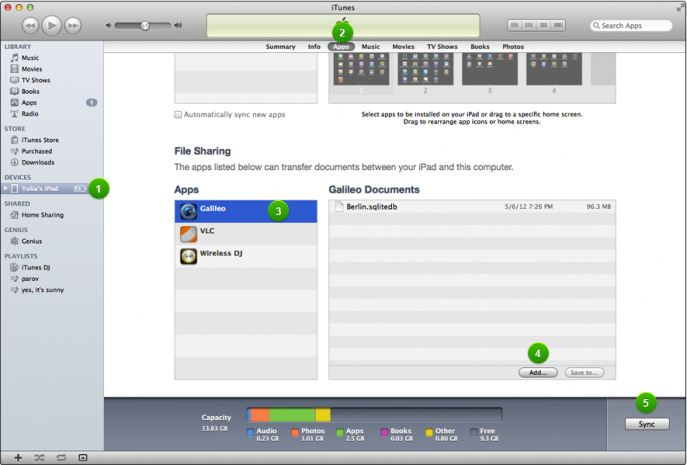Open Genius in the sidebar

coord(32,241)
